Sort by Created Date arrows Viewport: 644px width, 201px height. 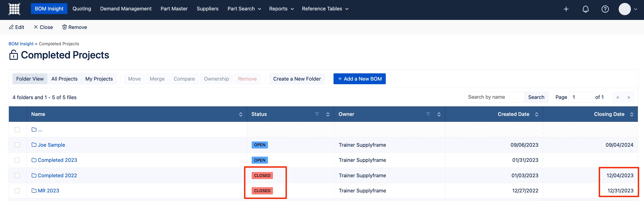(x=537, y=114)
